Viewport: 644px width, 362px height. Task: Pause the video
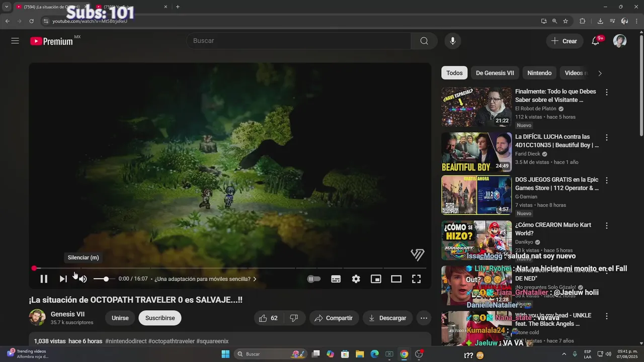pyautogui.click(x=44, y=279)
